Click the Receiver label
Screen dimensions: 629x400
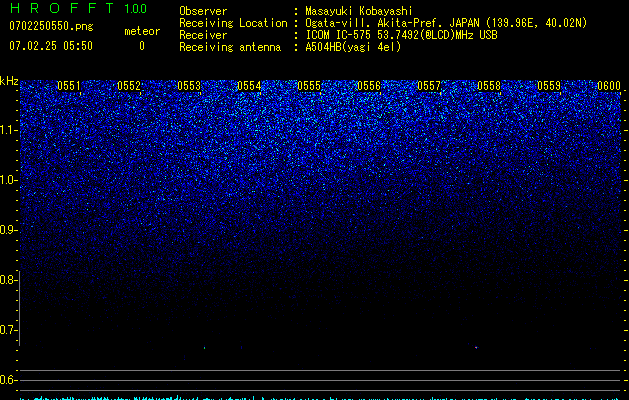[203, 35]
